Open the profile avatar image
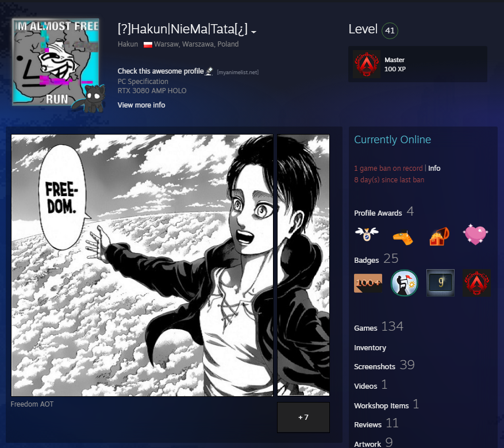 56,62
